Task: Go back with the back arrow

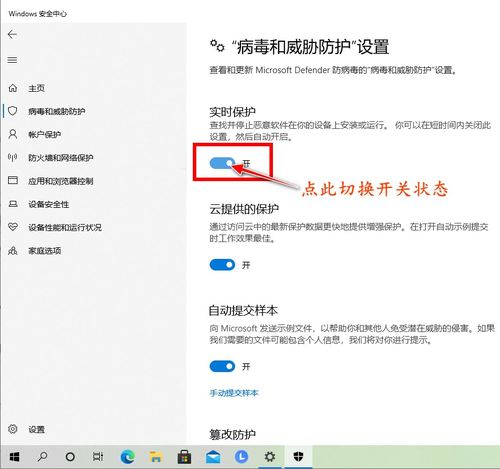Action: pos(12,34)
